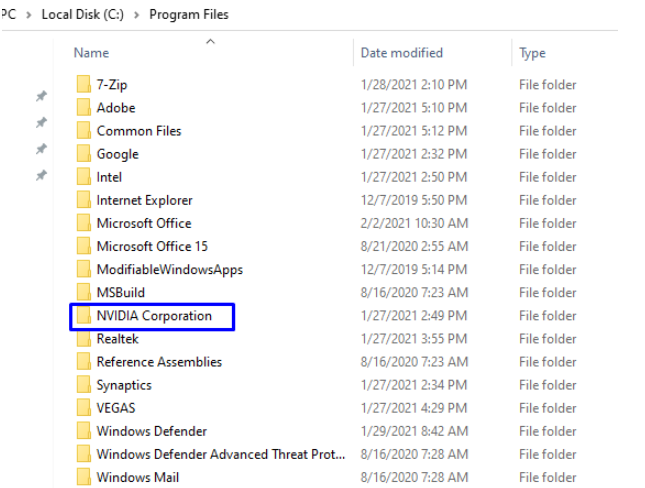Select the Intel folder name
The image size is (645, 488).
(109, 177)
